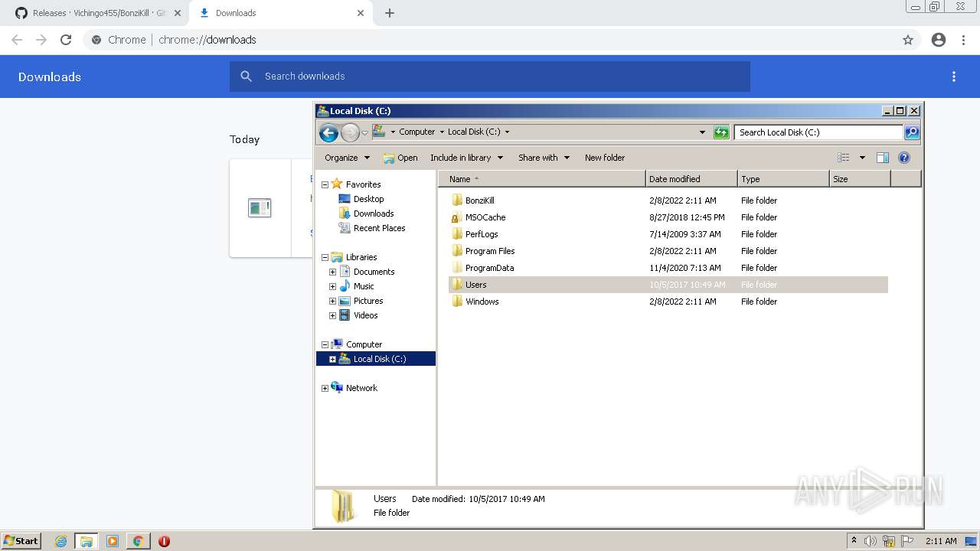This screenshot has width=980, height=551.
Task: Open the Organize dropdown menu
Action: [347, 158]
